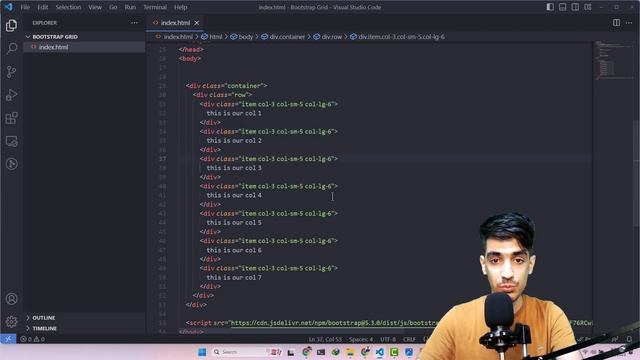Open the Source Control view
This screenshot has height=360, width=640.
click(x=11, y=72)
